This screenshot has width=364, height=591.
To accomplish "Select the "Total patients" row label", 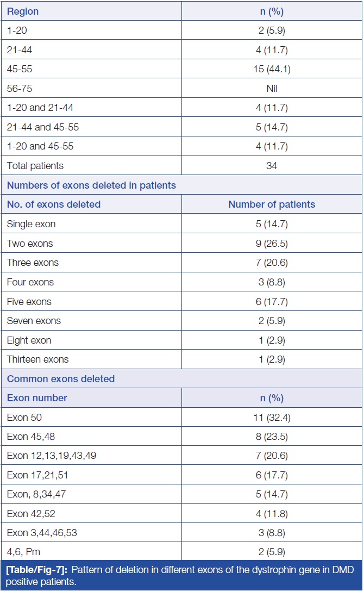I will tap(35, 166).
